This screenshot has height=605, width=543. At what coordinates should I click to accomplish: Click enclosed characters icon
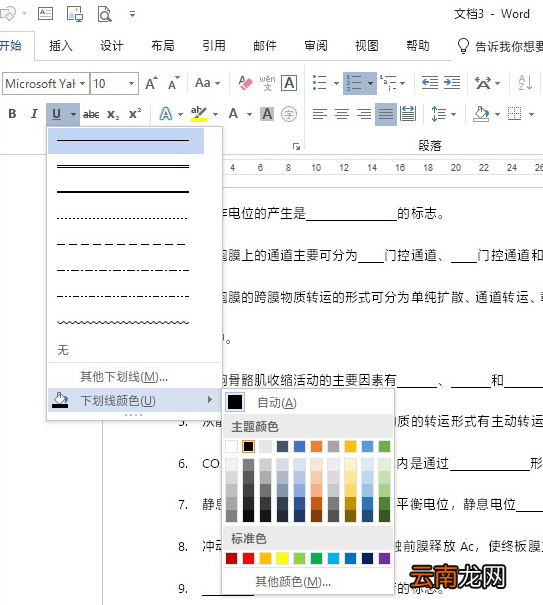[x=289, y=114]
